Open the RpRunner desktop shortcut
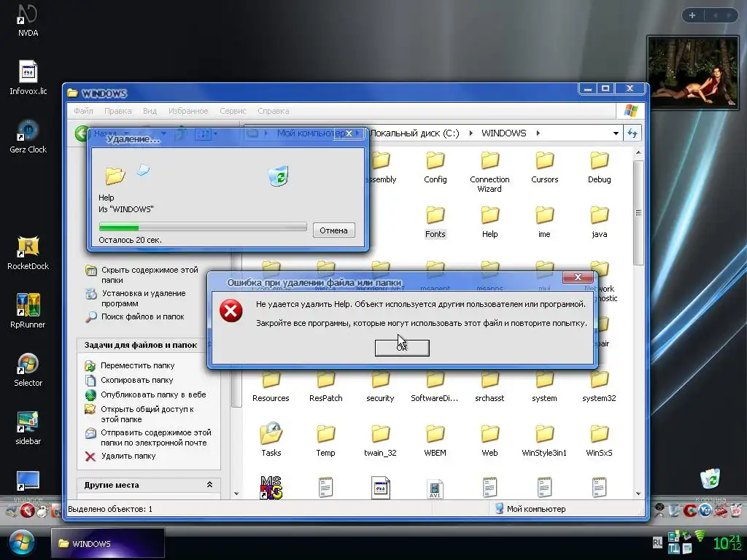Viewport: 747px width, 560px height. (28, 312)
